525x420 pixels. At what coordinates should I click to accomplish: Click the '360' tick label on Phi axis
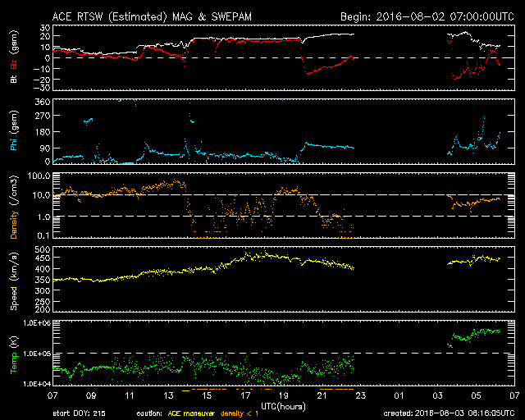click(x=43, y=102)
